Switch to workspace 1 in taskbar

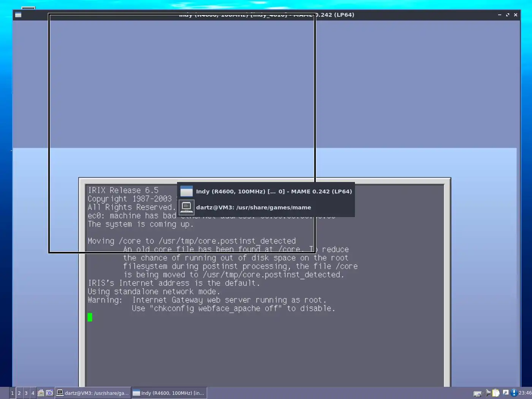[12, 393]
